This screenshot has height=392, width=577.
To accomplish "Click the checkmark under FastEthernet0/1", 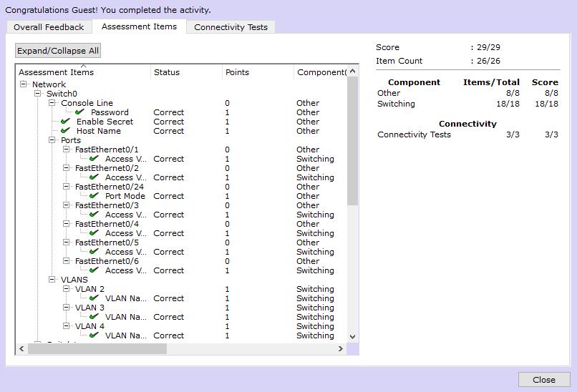I will point(94,159).
